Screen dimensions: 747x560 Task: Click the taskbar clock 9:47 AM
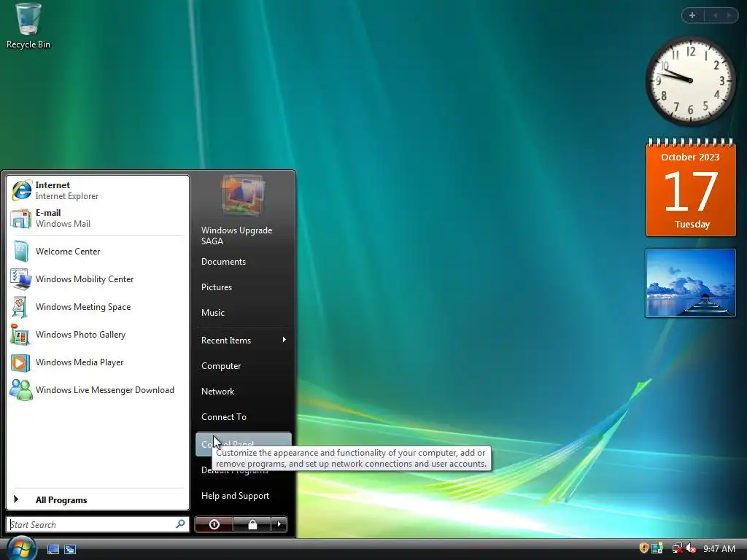click(719, 548)
